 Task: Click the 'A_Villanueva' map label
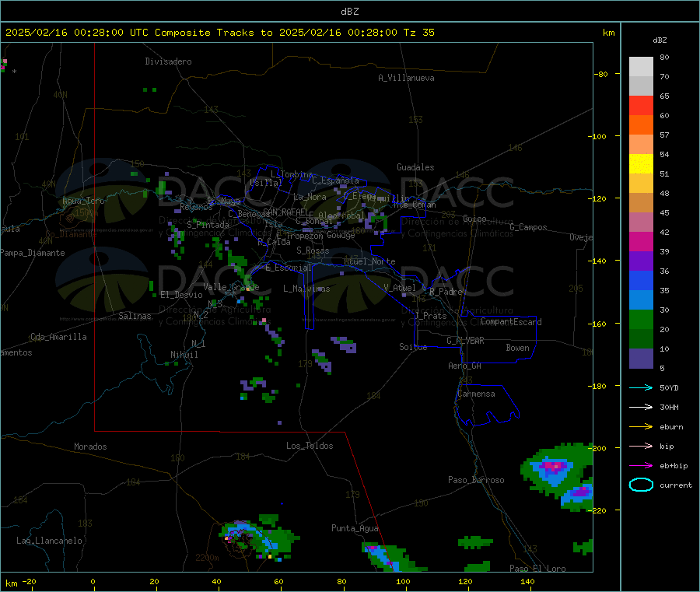tap(406, 78)
